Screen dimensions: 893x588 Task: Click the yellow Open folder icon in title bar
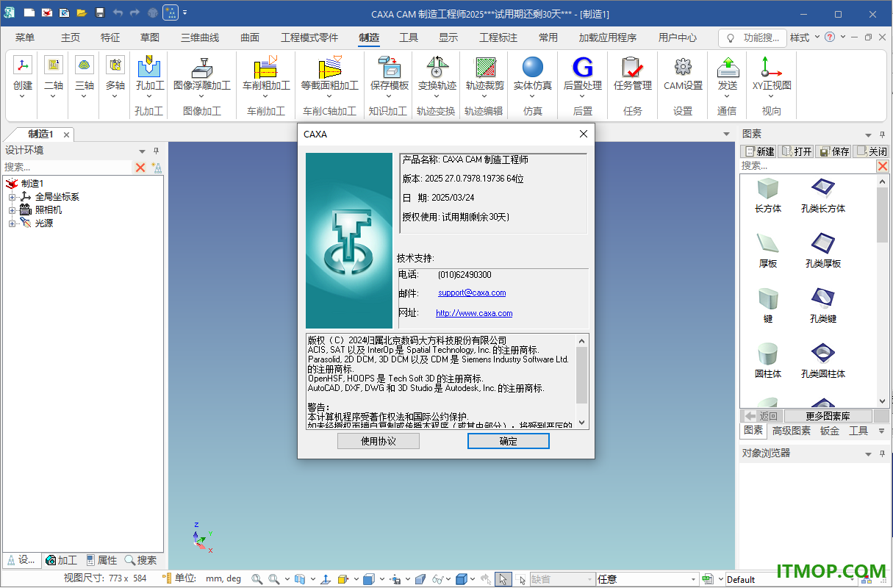[82, 13]
